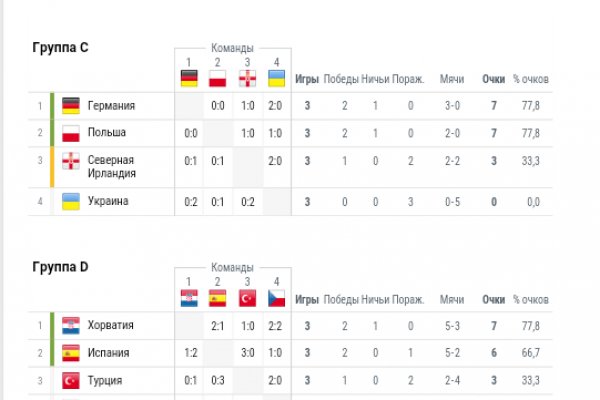Click the 3:0 score in Испания row
600x400 pixels.
(247, 352)
